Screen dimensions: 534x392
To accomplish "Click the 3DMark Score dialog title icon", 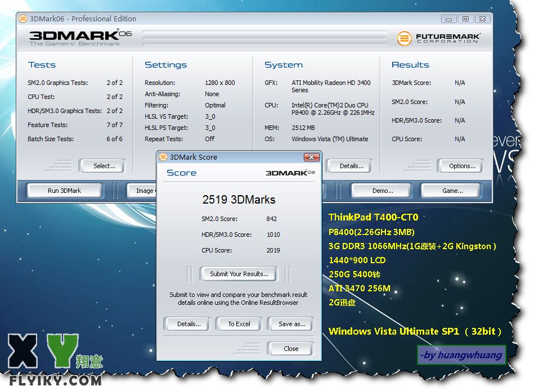I will coord(163,157).
